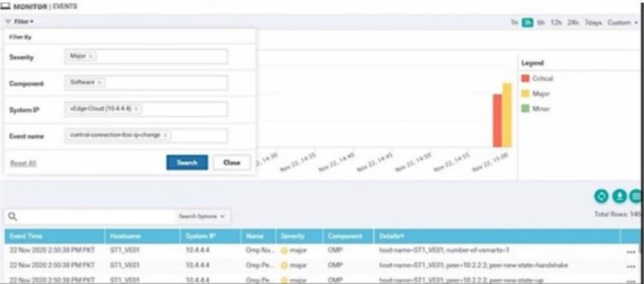Screen dimensions: 644x284
Task: Choose the 7days time range
Action: click(x=594, y=22)
